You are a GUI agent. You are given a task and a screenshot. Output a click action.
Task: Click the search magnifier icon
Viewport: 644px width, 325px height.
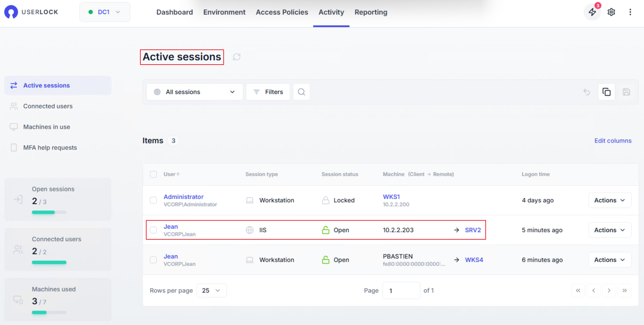coord(301,92)
